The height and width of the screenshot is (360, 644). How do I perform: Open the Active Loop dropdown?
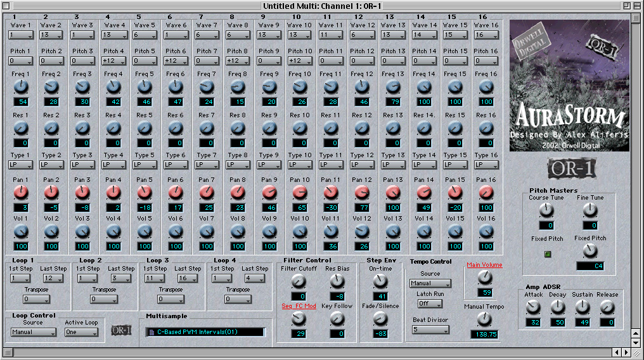tap(81, 332)
